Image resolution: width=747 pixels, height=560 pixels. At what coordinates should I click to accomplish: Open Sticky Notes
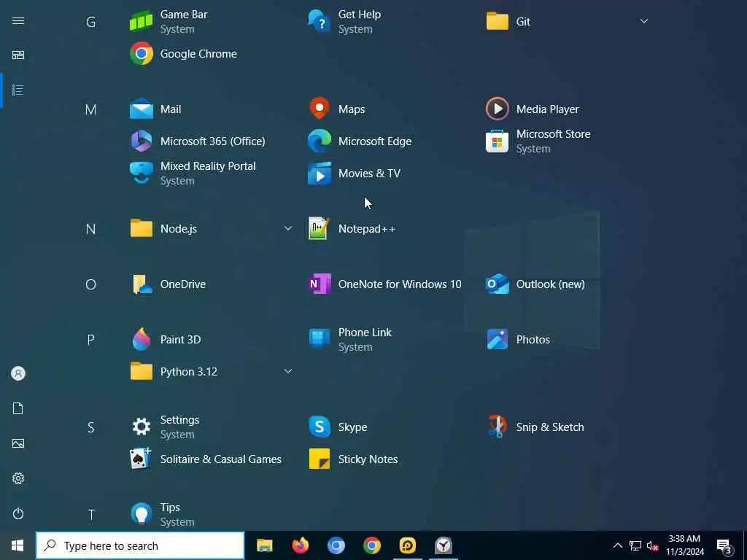point(353,459)
